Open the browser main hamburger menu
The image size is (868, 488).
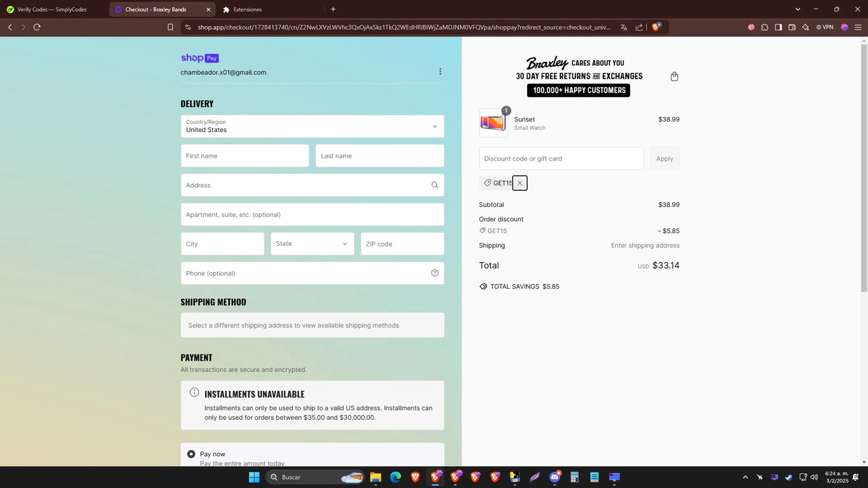858,27
